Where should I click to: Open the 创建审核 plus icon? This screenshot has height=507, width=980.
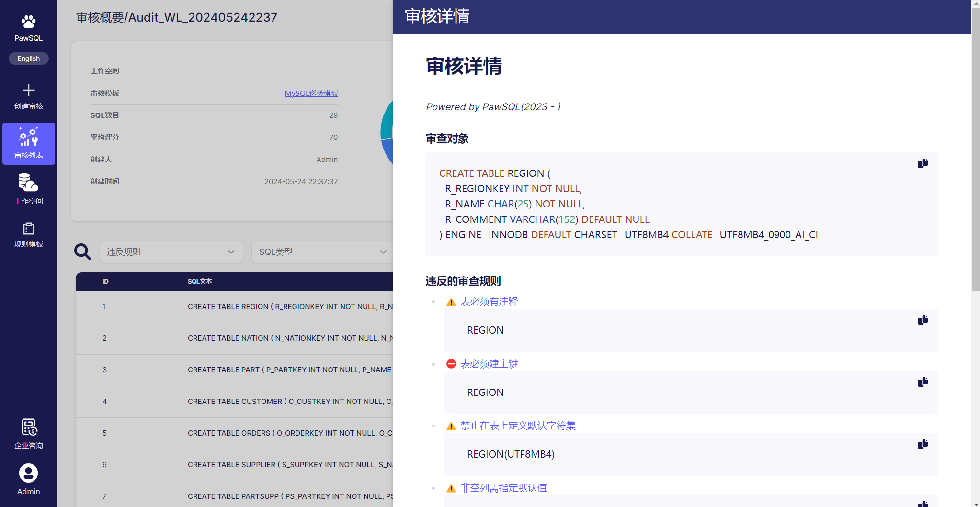point(28,91)
